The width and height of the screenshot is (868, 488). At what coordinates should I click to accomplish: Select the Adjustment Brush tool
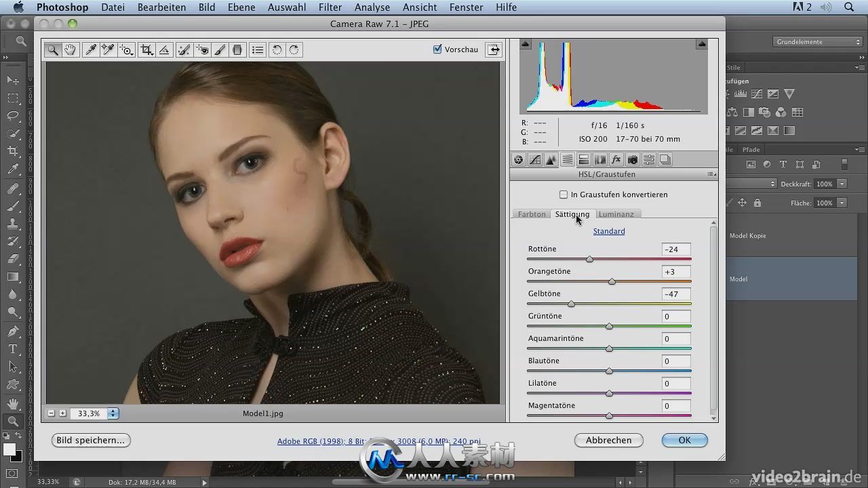pos(220,49)
